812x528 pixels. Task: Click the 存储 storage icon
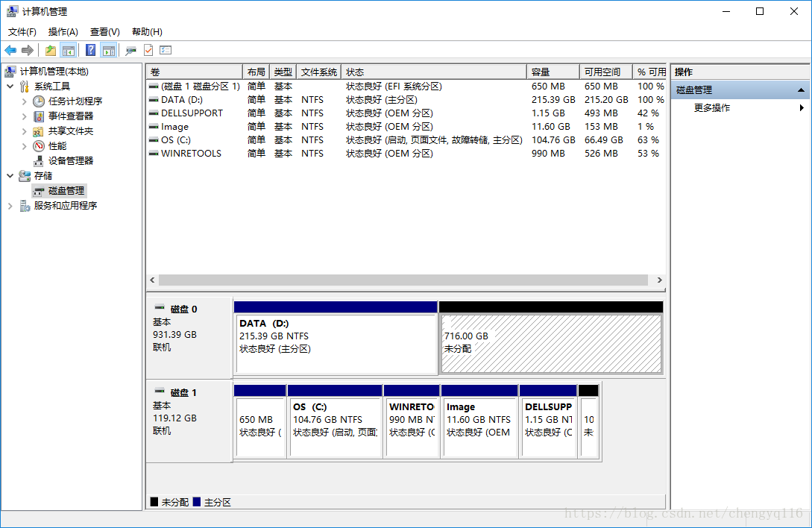(x=25, y=176)
